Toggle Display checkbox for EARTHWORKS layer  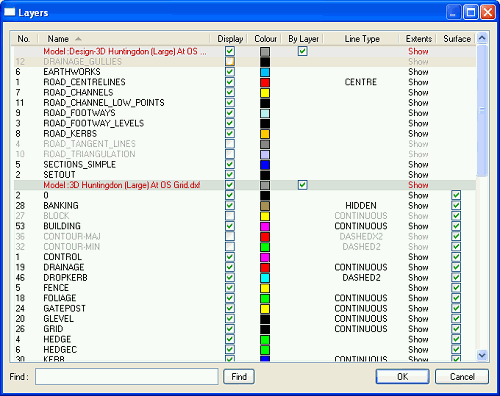tap(230, 72)
